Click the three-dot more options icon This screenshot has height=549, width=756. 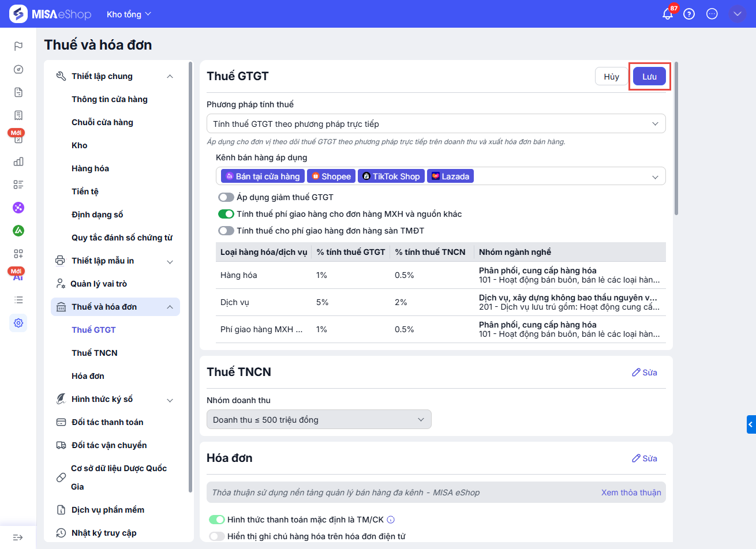712,14
